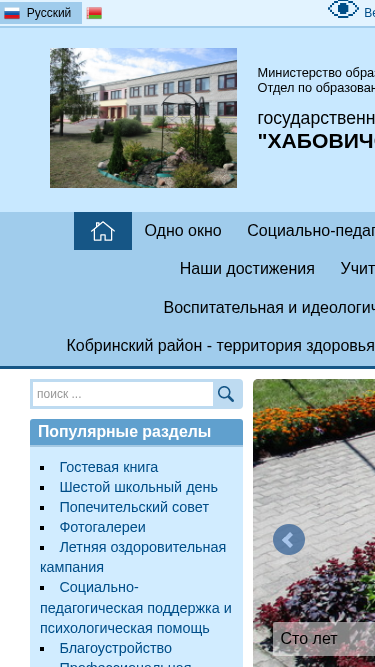Open the Шестой школьный день link

point(139,487)
